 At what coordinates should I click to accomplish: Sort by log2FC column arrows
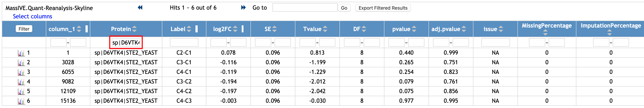click(x=235, y=29)
